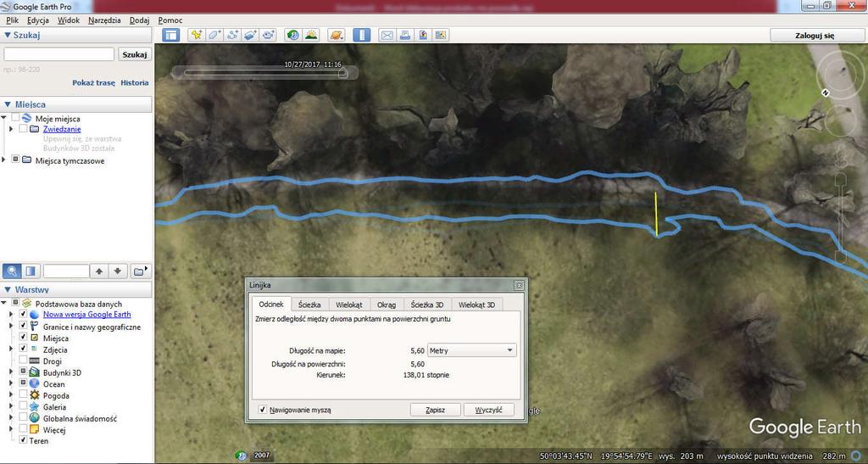Open the Narzędzia menu
This screenshot has width=868, height=464.
pos(104,20)
